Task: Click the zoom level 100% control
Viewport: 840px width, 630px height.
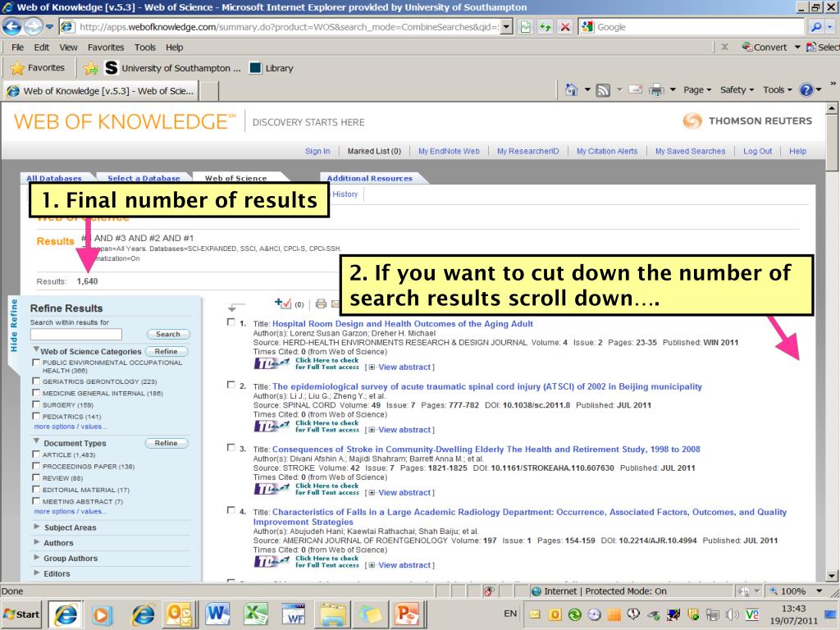Action: tap(796, 591)
